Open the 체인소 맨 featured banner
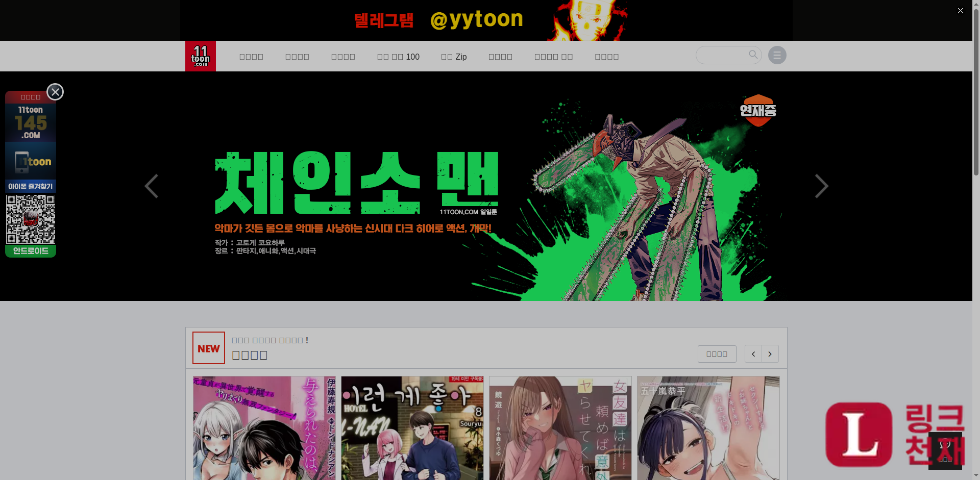 tap(486, 186)
